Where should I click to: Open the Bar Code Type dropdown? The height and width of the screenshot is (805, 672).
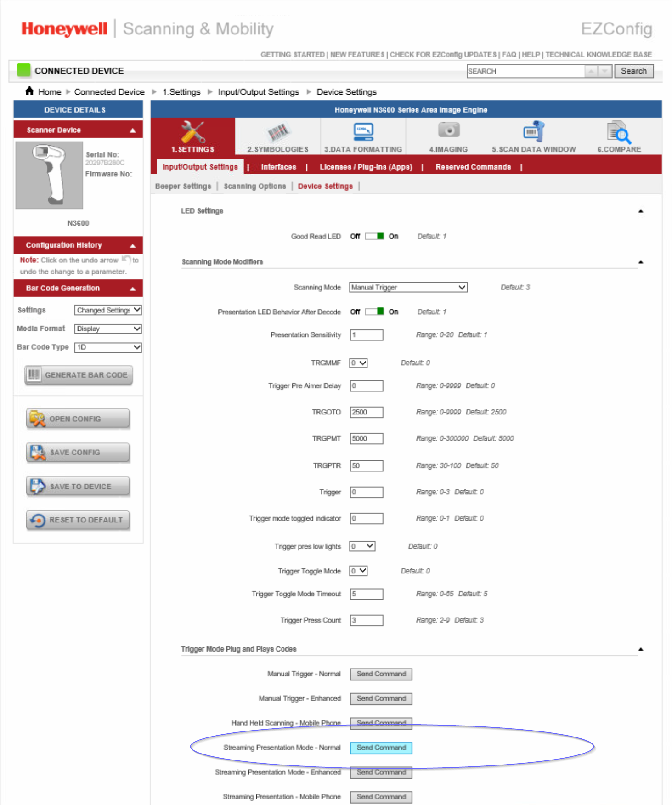(108, 347)
